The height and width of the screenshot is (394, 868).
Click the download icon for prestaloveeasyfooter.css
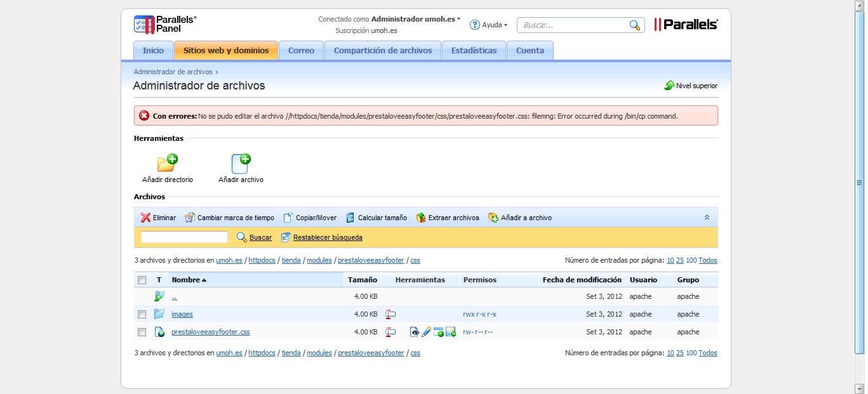(451, 332)
